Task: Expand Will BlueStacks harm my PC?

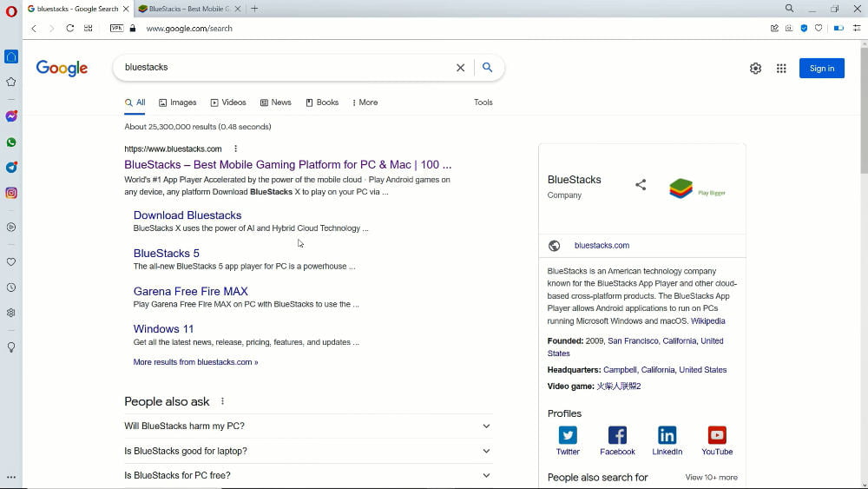Action: (308, 426)
